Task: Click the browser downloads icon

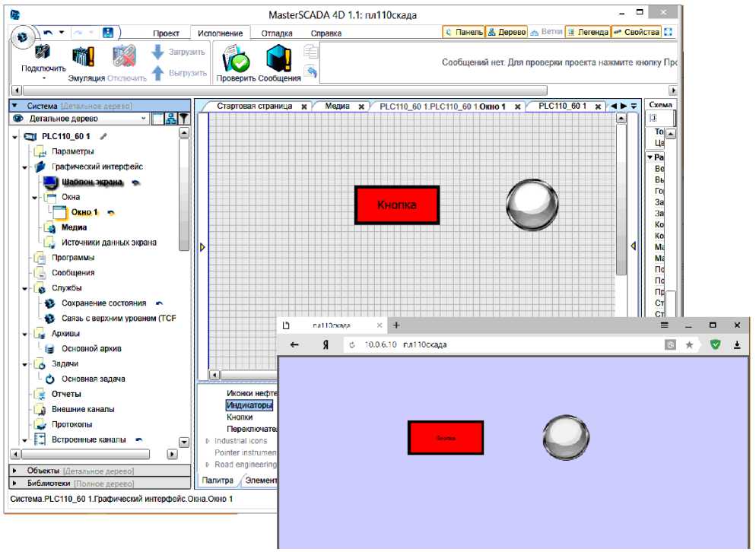Action: click(737, 344)
